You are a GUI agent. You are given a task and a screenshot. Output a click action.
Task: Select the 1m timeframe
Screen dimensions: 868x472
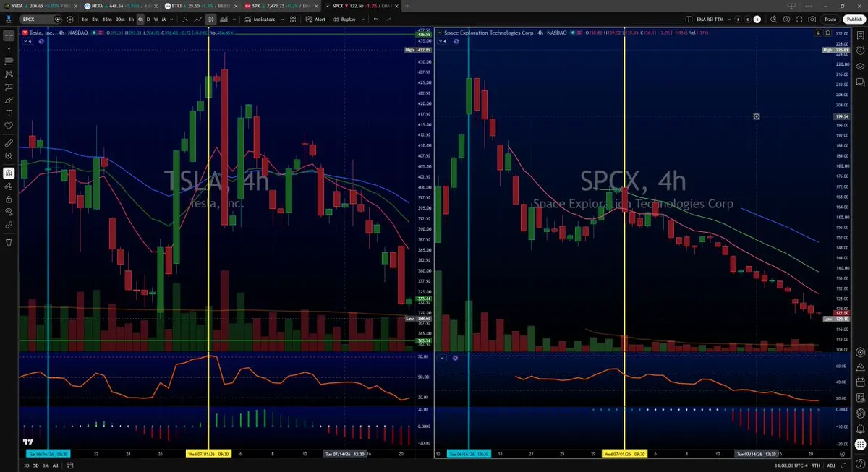[x=85, y=19]
